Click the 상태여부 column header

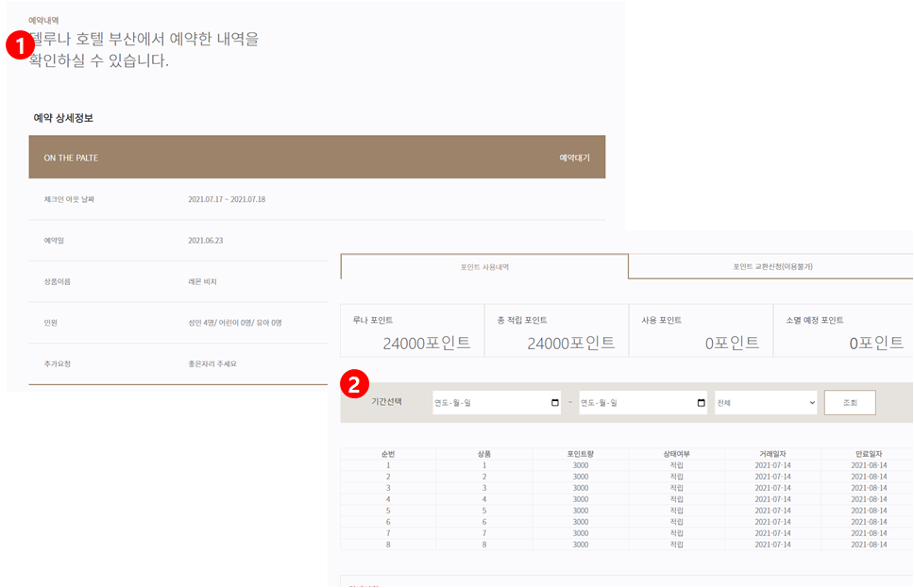click(677, 454)
